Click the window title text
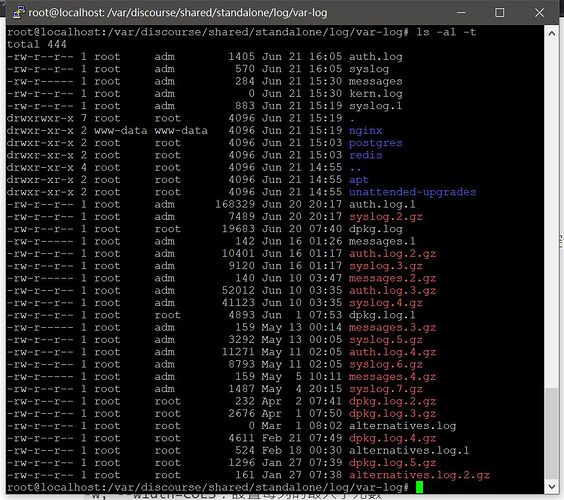Viewport: 564px width, 500px height. pyautogui.click(x=178, y=13)
